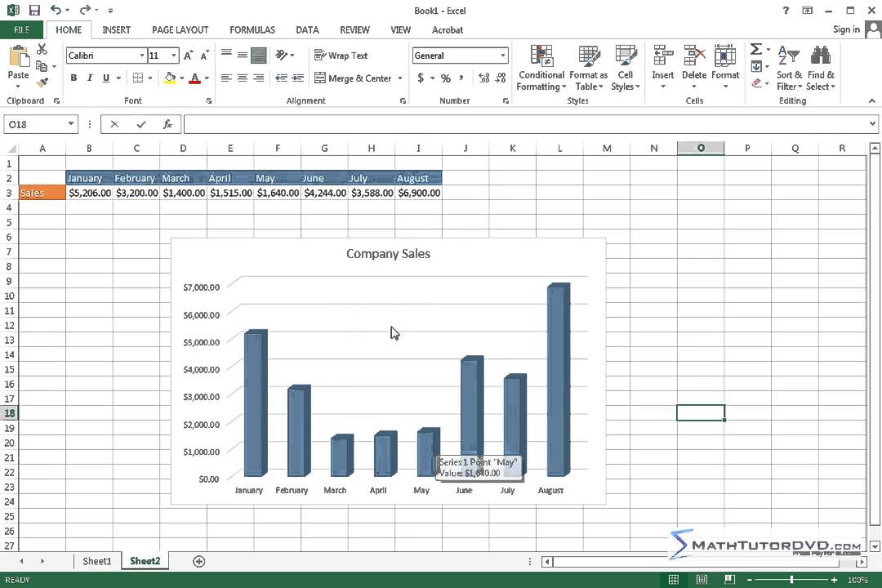Click the Decrease Decimal icon

[501, 78]
